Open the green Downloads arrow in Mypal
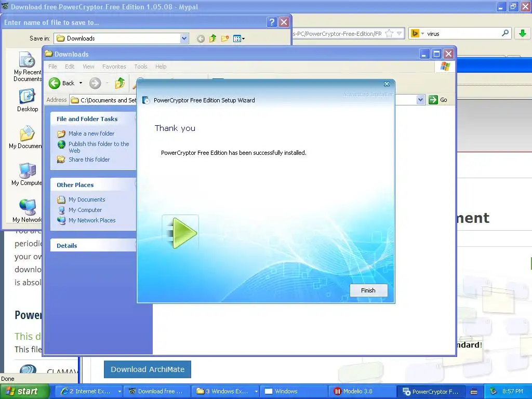Image resolution: width=532 pixels, height=399 pixels. (x=523, y=33)
